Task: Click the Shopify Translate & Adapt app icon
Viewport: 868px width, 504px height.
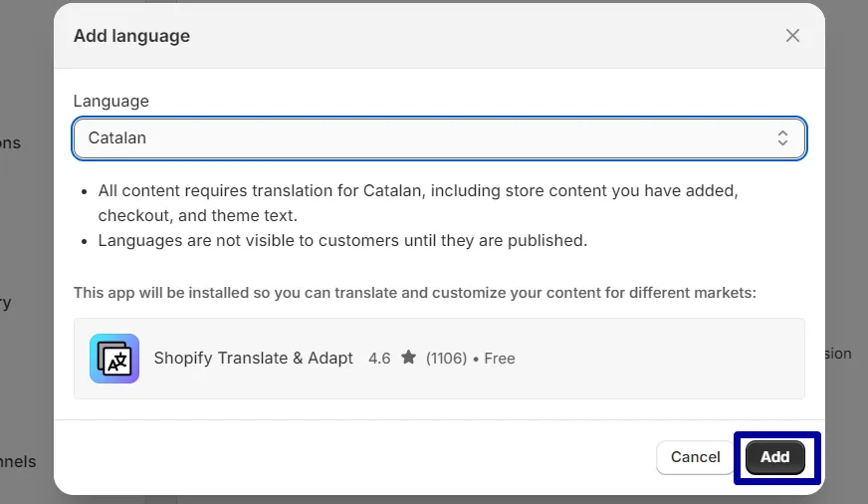Action: click(x=114, y=359)
